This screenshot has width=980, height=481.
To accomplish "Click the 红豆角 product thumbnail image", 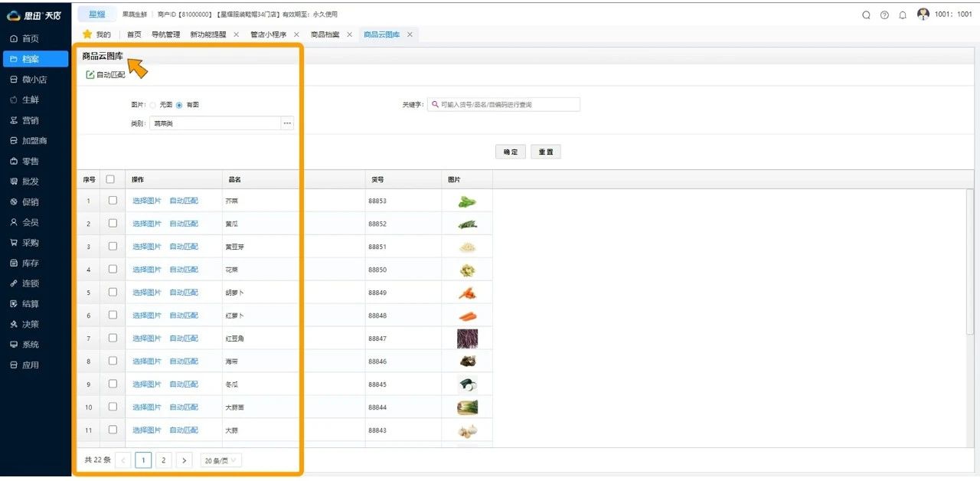I will pyautogui.click(x=467, y=339).
